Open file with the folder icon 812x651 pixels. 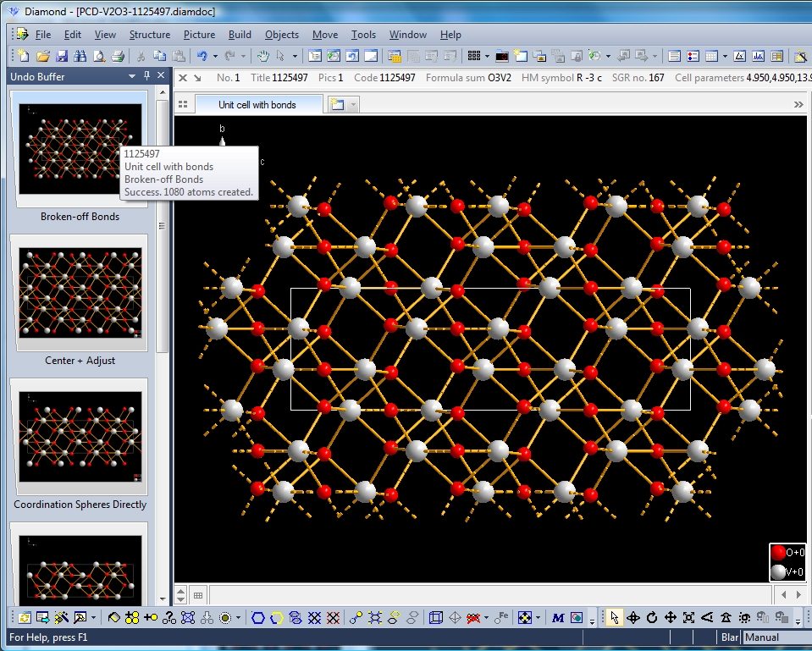[x=42, y=56]
